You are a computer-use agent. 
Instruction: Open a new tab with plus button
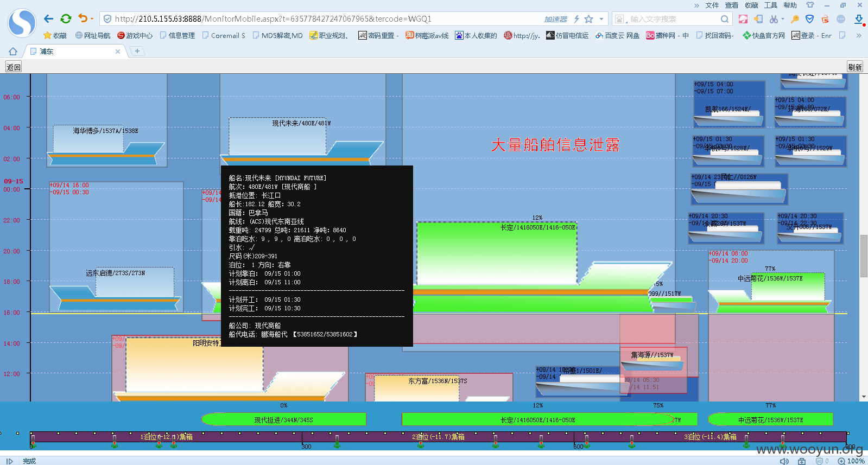point(137,51)
